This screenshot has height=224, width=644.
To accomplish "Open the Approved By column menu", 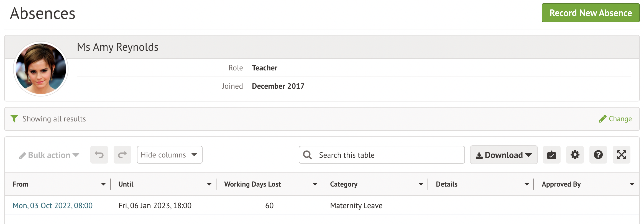I will tap(632, 184).
